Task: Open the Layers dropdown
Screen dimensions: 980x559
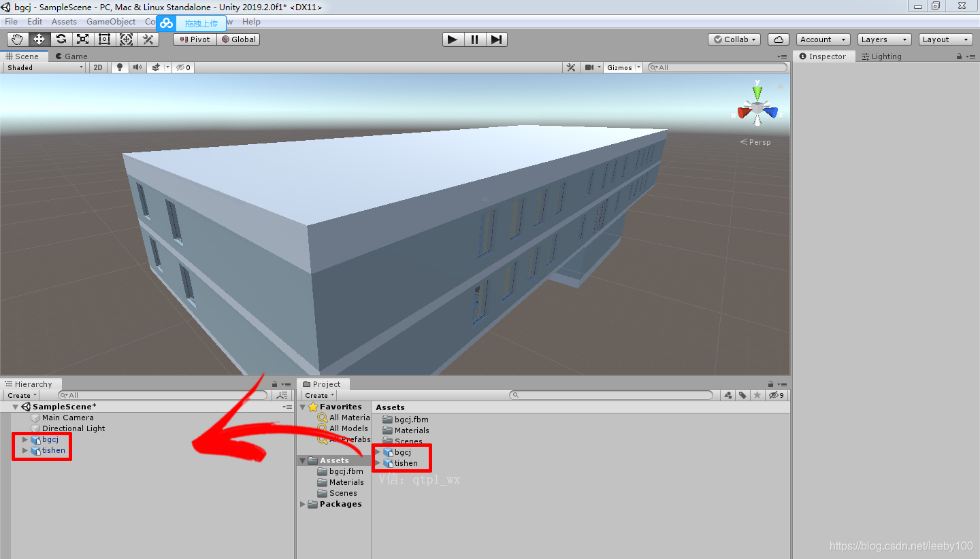Action: [x=884, y=39]
